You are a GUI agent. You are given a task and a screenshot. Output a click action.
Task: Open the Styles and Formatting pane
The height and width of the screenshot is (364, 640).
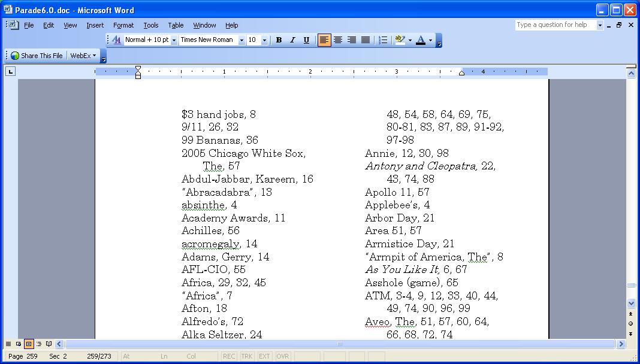(117, 40)
